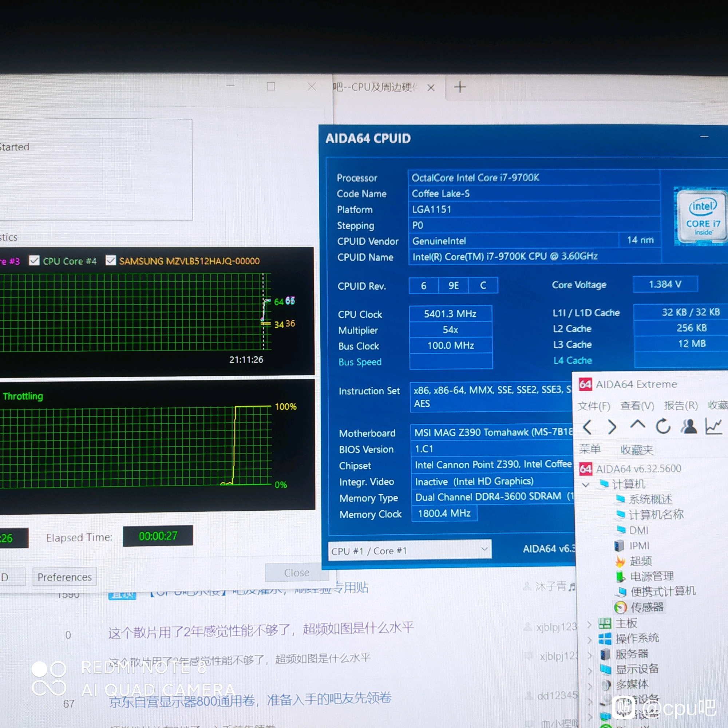This screenshot has height=728, width=728.
Task: Collapse the 计算机 tree node
Action: pyautogui.click(x=586, y=484)
